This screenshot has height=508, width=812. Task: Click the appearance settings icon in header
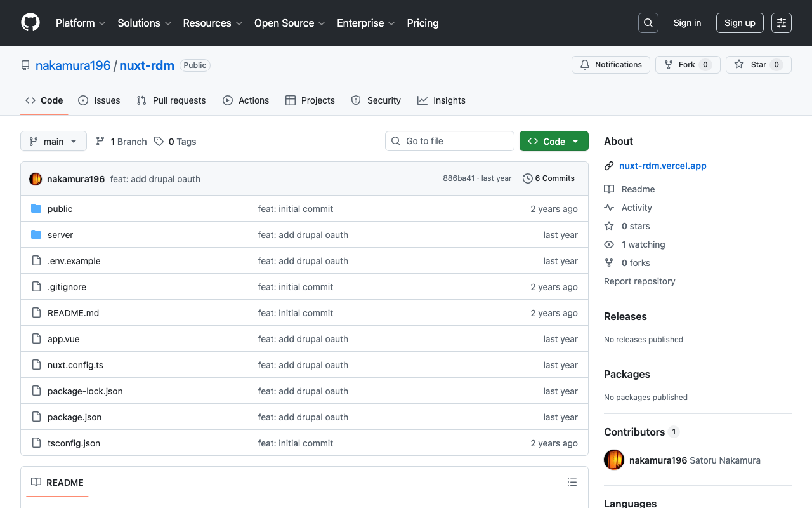(x=781, y=23)
